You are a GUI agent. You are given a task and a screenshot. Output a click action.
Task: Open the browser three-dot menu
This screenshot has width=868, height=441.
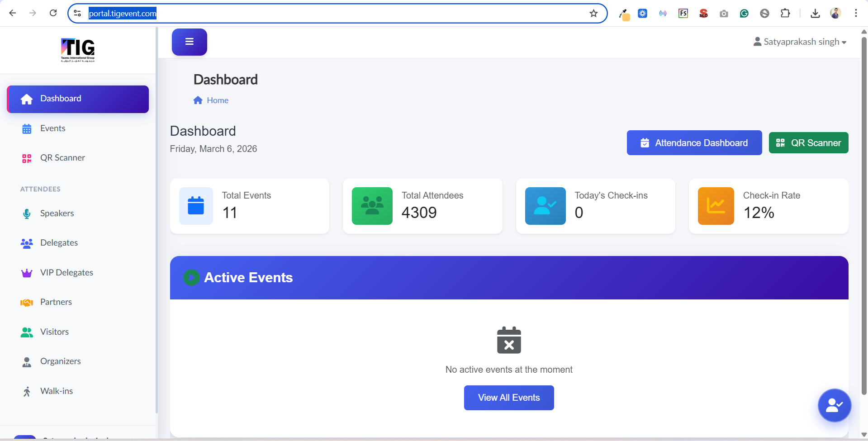(856, 13)
